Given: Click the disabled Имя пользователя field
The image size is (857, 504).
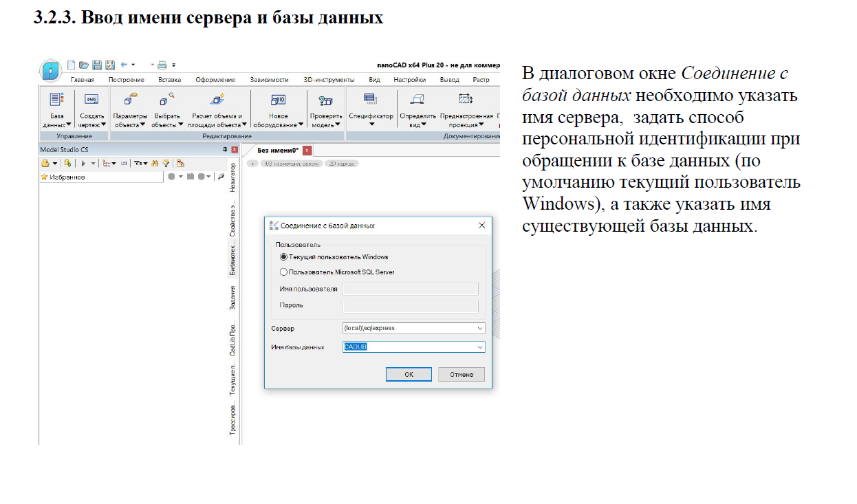Looking at the screenshot, I should (x=411, y=289).
